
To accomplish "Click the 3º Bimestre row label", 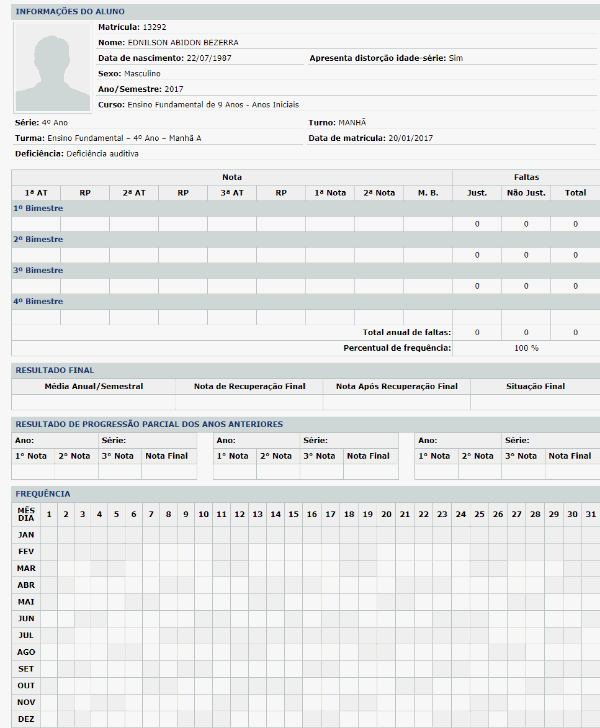I will click(x=39, y=271).
